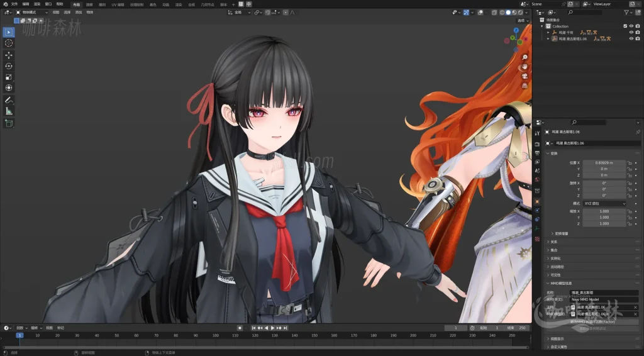
Task: Select the Rotate tool
Action: click(x=9, y=66)
